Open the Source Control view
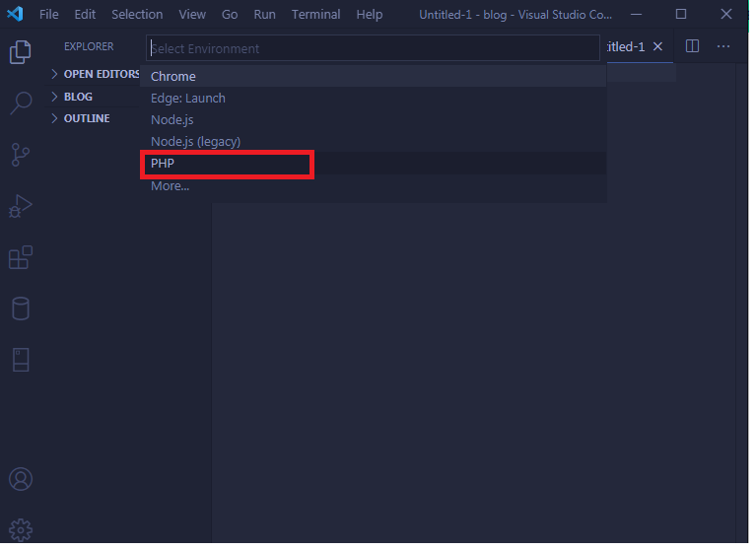The width and height of the screenshot is (756, 550). (21, 155)
